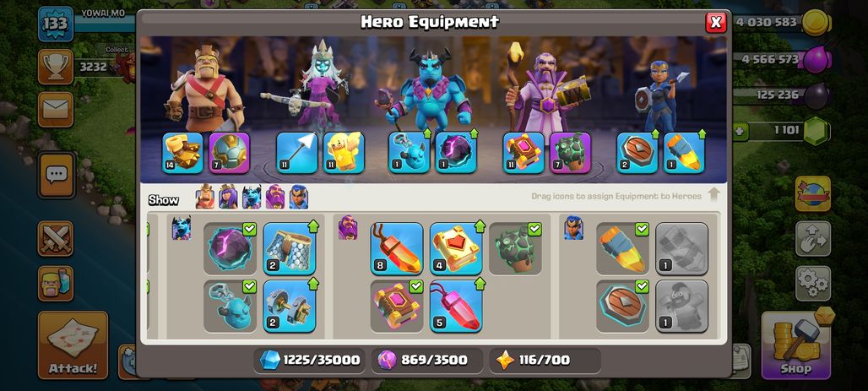The height and width of the screenshot is (391, 868).
Task: Toggle Archer Queen filter in Show row
Action: pos(228,197)
